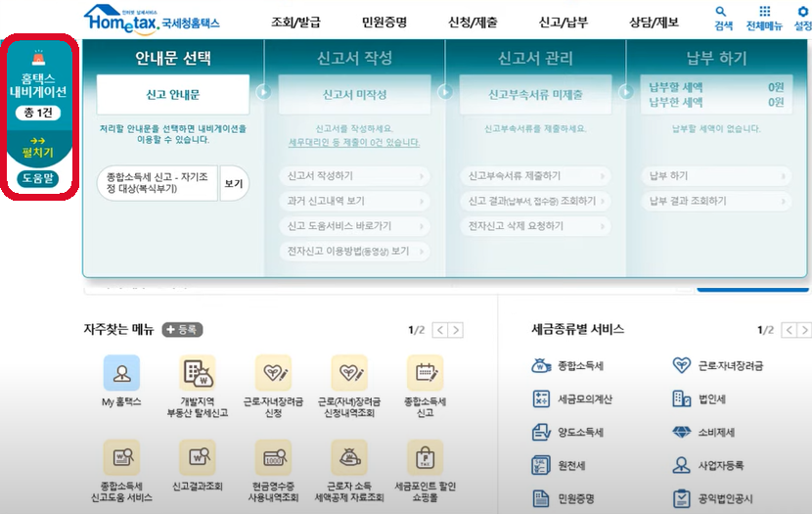This screenshot has width=812, height=514.
Task: Click the 총 1건 badge
Action: (38, 113)
